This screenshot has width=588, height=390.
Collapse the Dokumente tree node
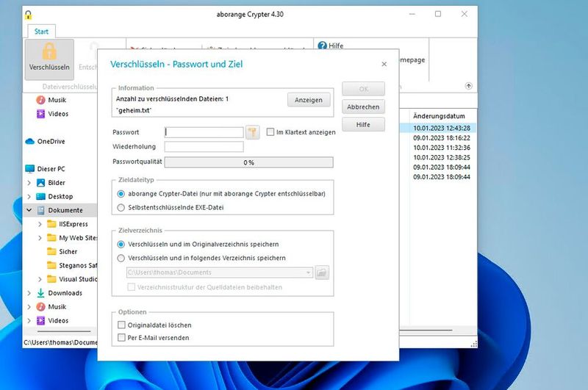(29, 210)
